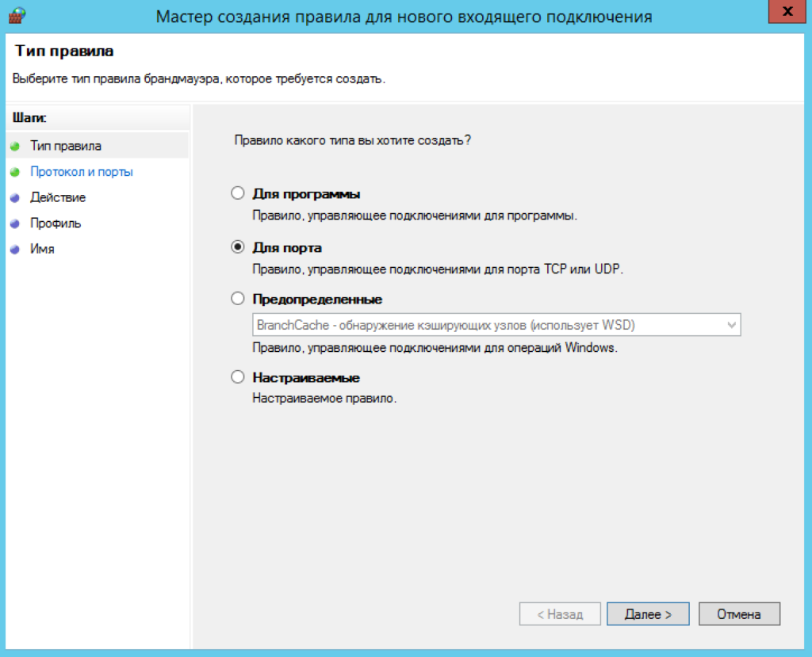Click the Отмена button
The height and width of the screenshot is (657, 812).
pos(739,614)
